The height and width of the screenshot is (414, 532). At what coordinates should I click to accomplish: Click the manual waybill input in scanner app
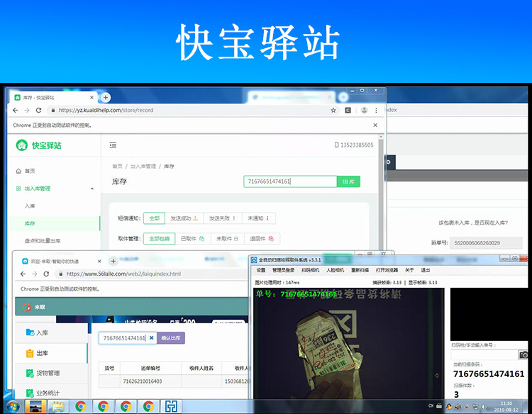(484, 354)
